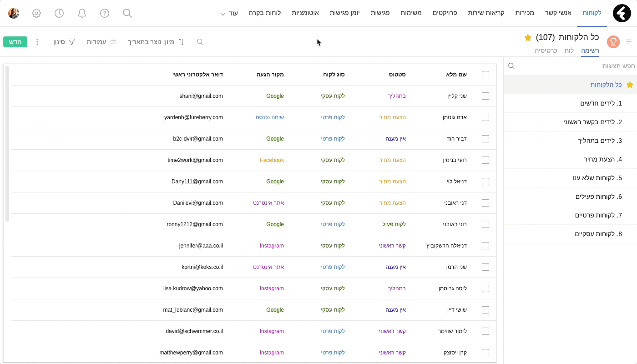The width and height of the screenshot is (637, 364).
Task: Open the global search magnifier icon
Action: [127, 13]
